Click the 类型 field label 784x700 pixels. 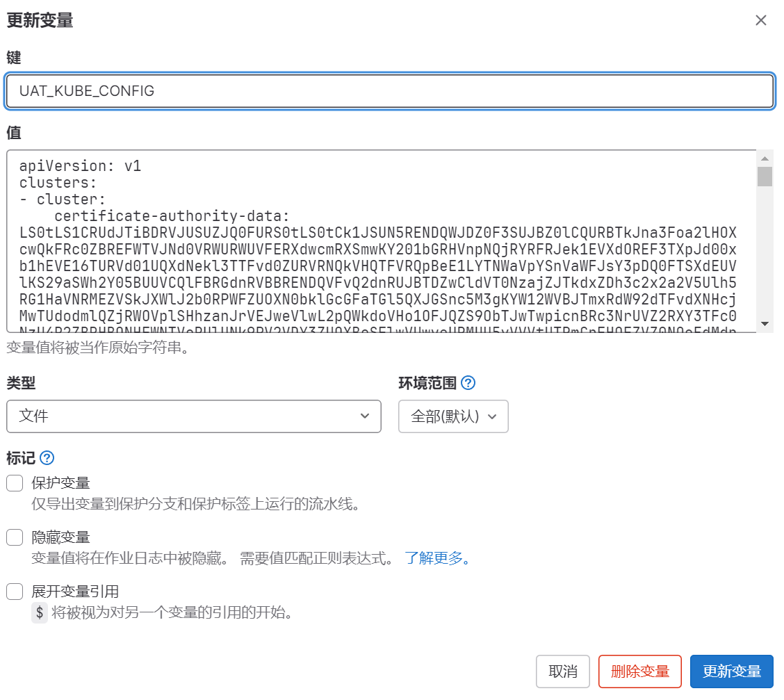(21, 383)
